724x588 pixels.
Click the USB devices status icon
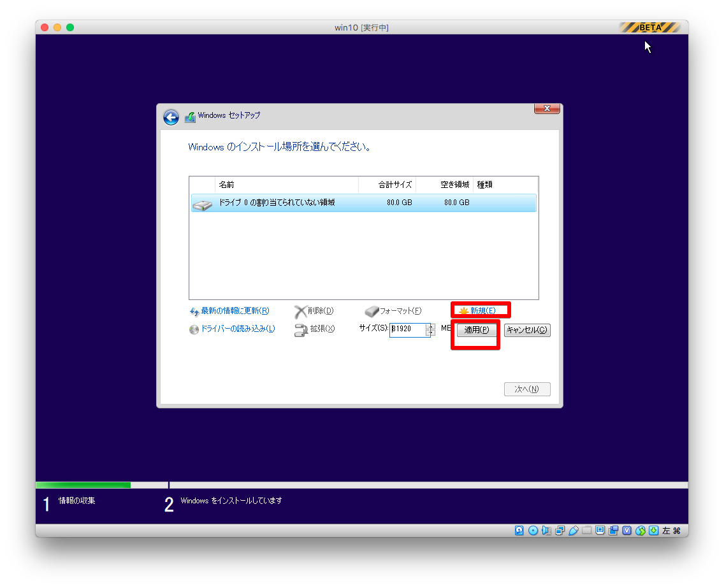(x=574, y=531)
